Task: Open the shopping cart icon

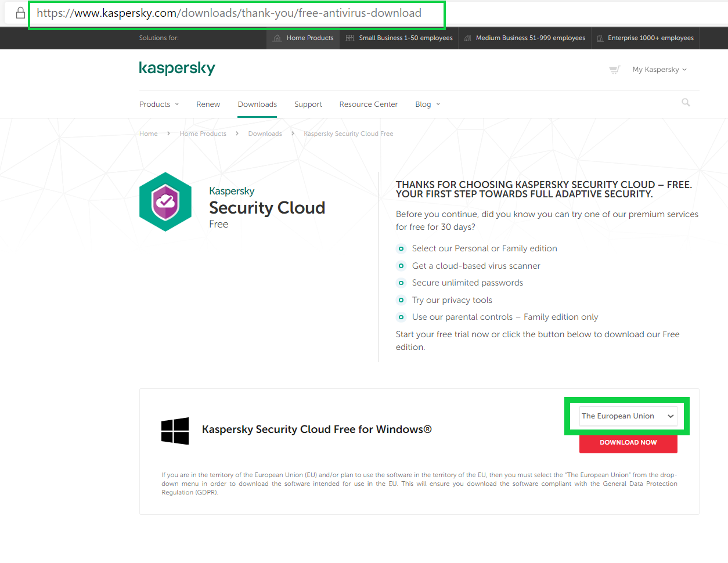Action: [614, 70]
